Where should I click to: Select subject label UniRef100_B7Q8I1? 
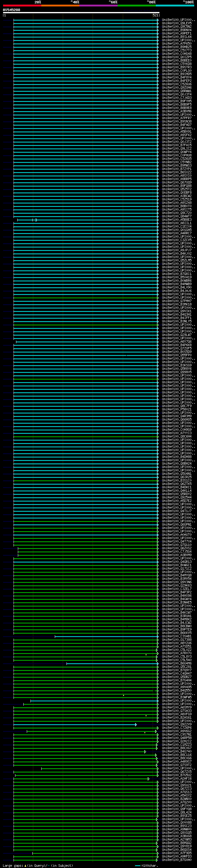[176, 274]
